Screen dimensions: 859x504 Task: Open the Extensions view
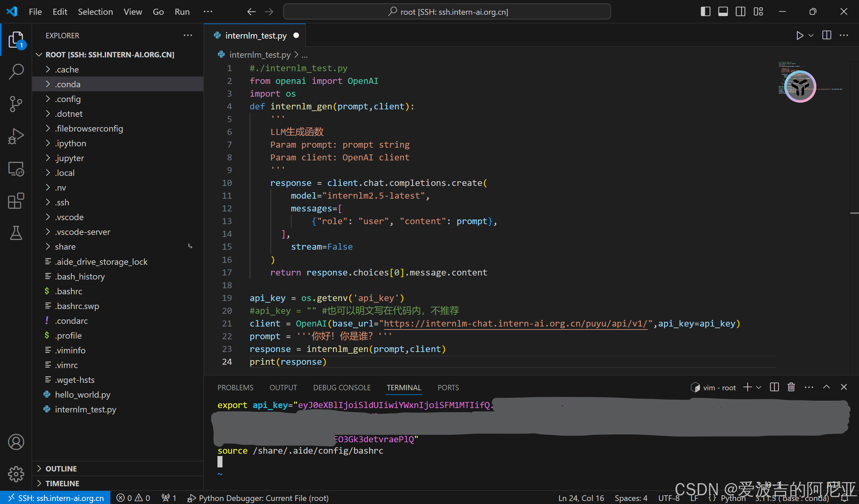16,201
